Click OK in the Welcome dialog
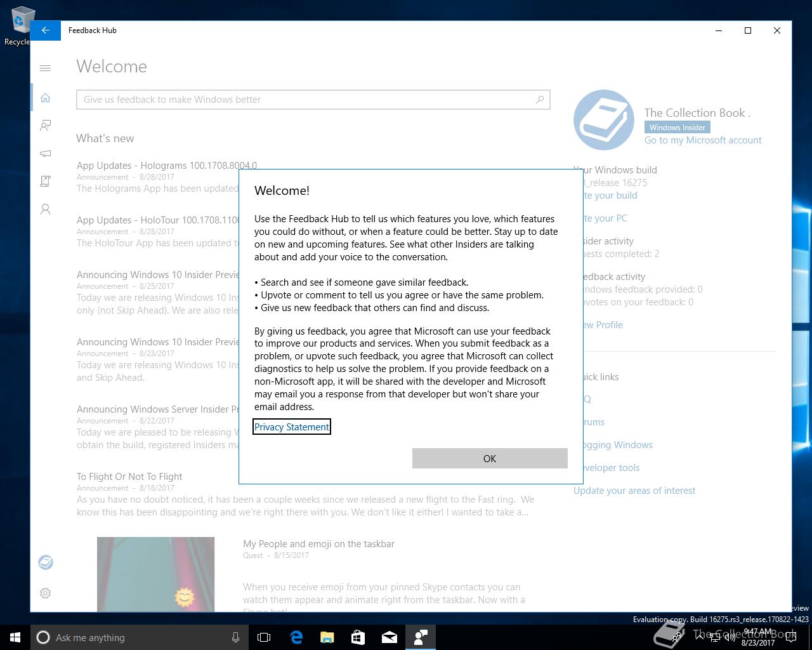 pos(490,458)
